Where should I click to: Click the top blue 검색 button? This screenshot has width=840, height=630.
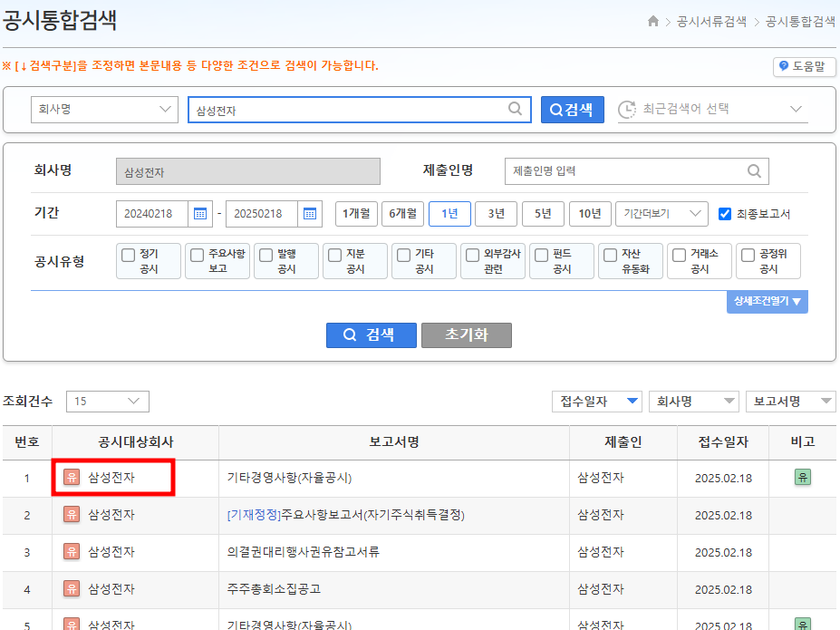(x=572, y=110)
